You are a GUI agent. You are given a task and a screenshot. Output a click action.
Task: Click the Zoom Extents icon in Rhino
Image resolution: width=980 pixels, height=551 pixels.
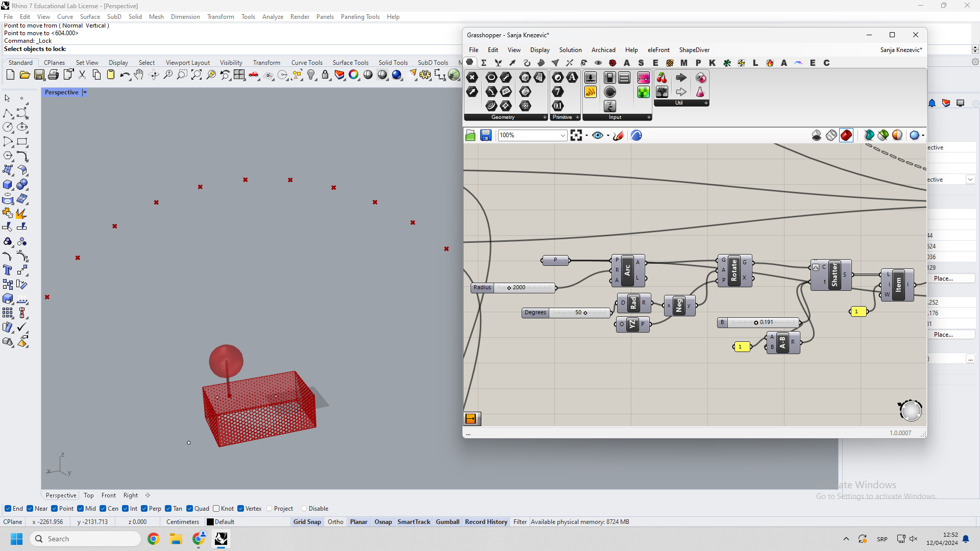click(x=197, y=75)
